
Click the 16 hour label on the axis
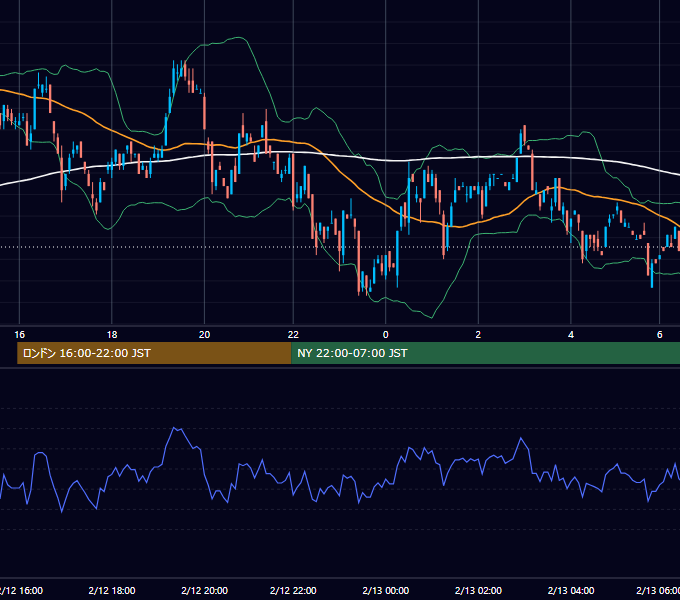20,335
